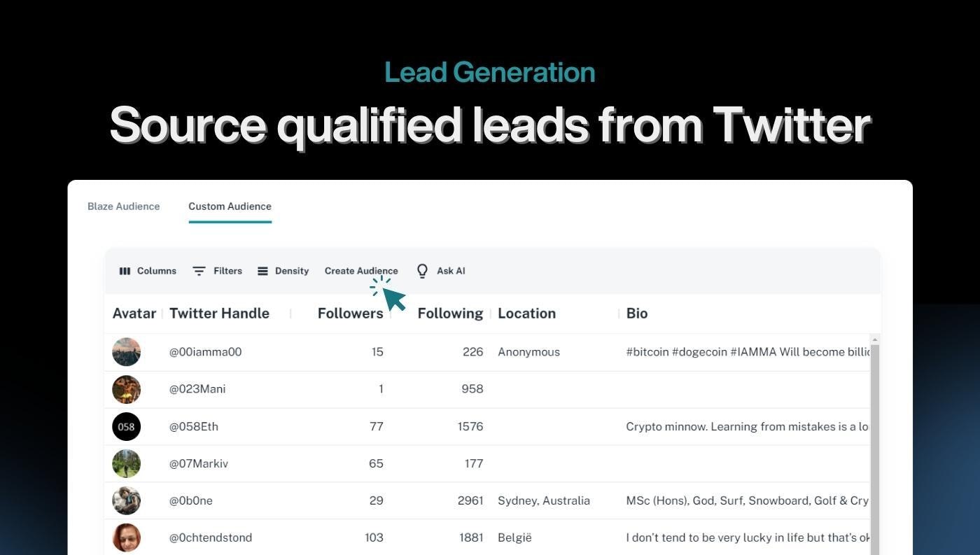Open the Columns chooser icon
The width and height of the screenshot is (980, 555).
pyautogui.click(x=125, y=271)
